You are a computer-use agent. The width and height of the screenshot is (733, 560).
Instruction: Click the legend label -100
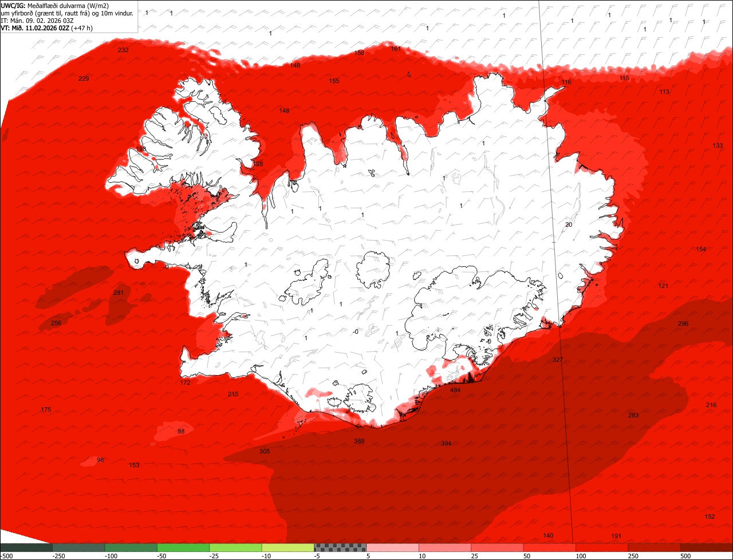point(111,556)
